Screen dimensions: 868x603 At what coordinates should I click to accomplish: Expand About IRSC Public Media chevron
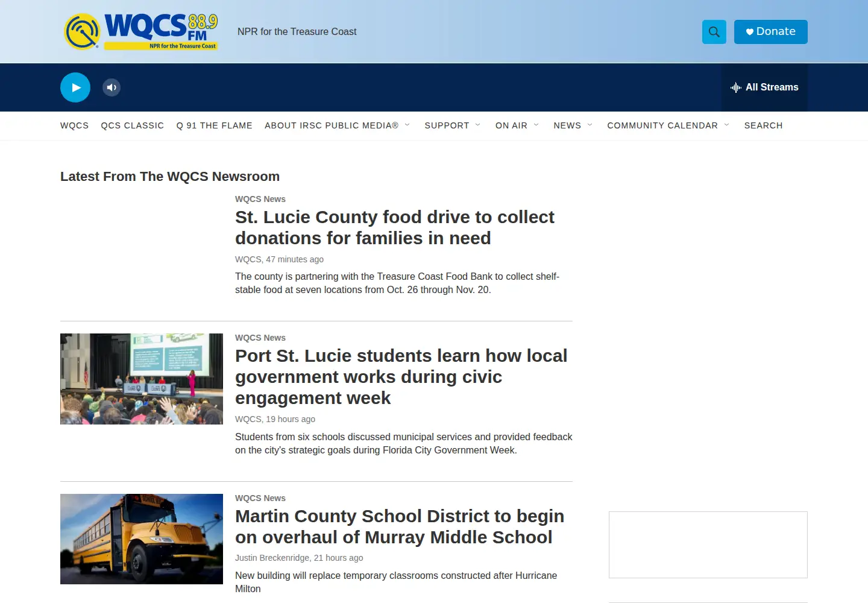pyautogui.click(x=407, y=125)
